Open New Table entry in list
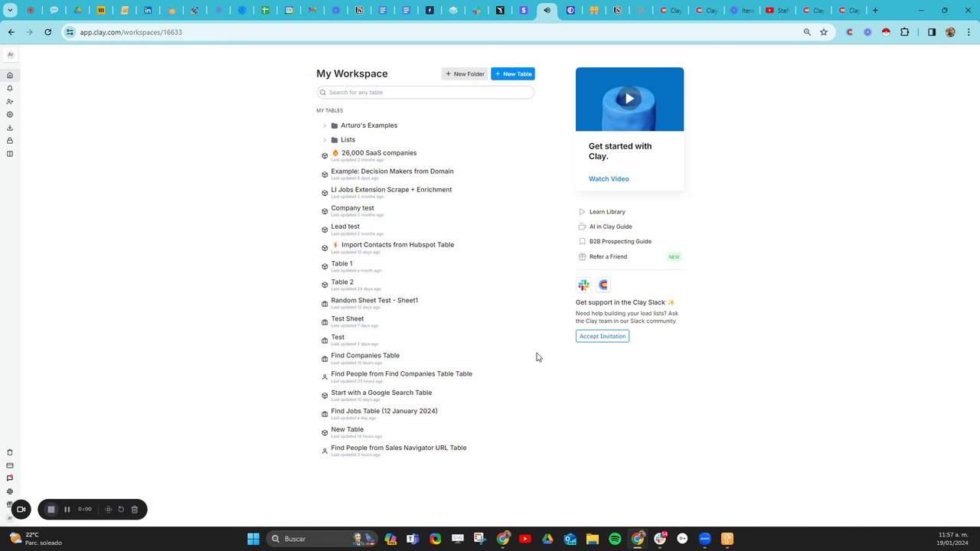Screen dimensions: 980x551 coord(347,429)
